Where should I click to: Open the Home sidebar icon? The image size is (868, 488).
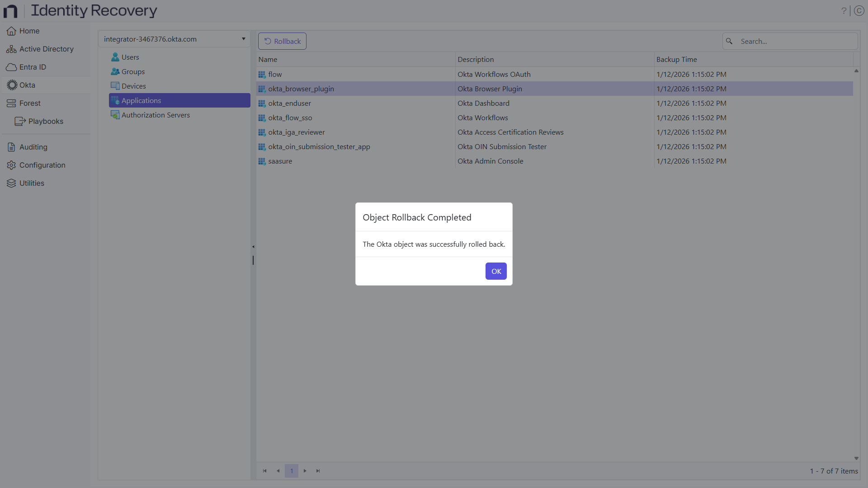tap(10, 31)
